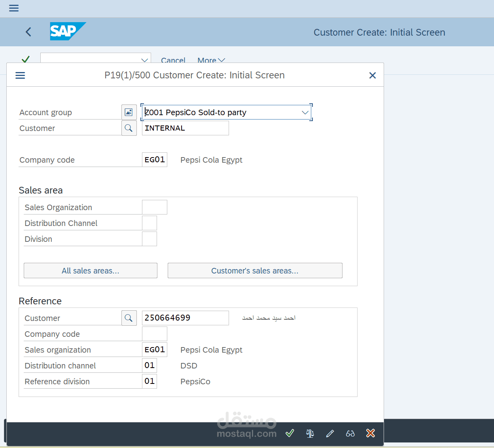Viewport: 494px width, 448px height.
Task: Click the dialog title text
Action: [195, 75]
